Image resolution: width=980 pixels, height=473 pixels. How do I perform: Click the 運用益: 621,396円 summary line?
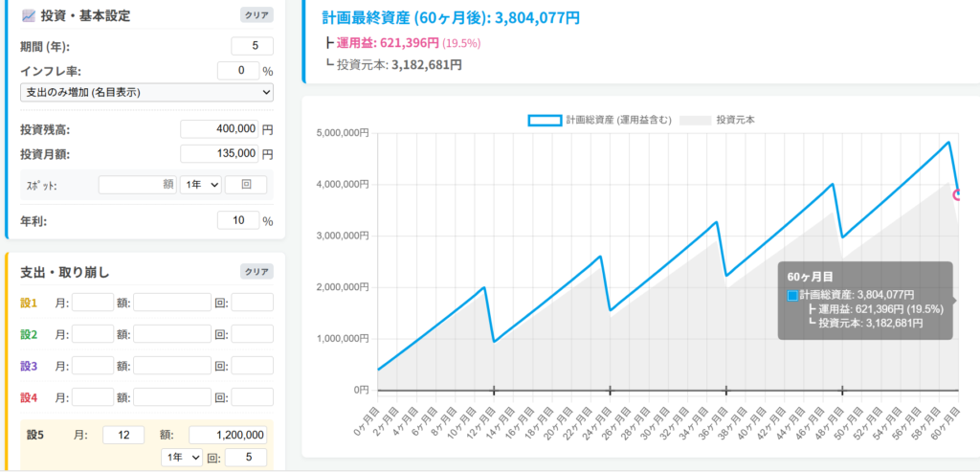[409, 43]
